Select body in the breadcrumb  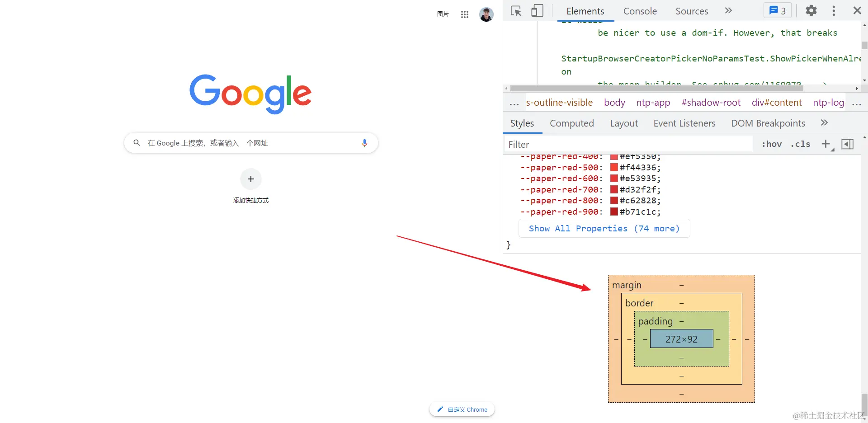coord(614,103)
